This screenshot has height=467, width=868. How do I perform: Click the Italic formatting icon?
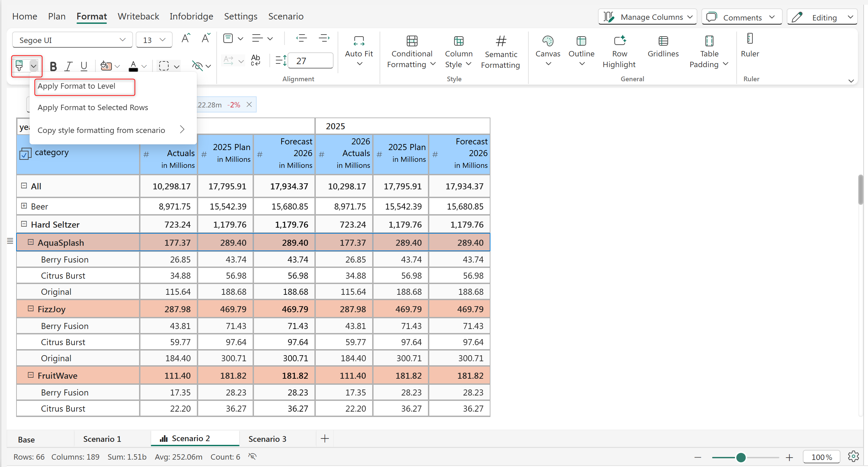coord(69,66)
